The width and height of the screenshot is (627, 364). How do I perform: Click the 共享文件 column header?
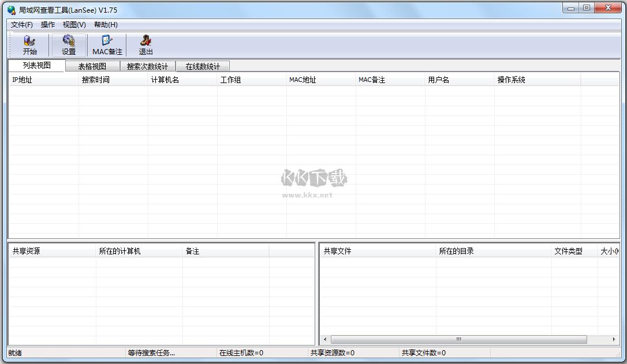[338, 250]
